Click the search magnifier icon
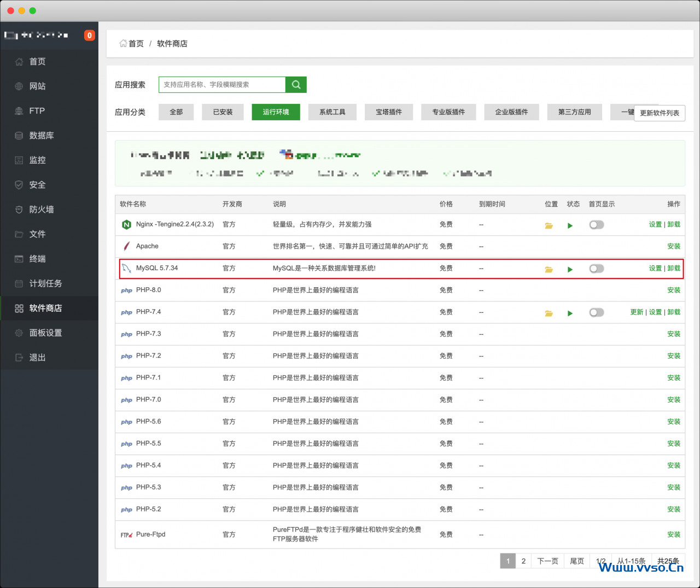This screenshot has width=700, height=588. point(296,84)
